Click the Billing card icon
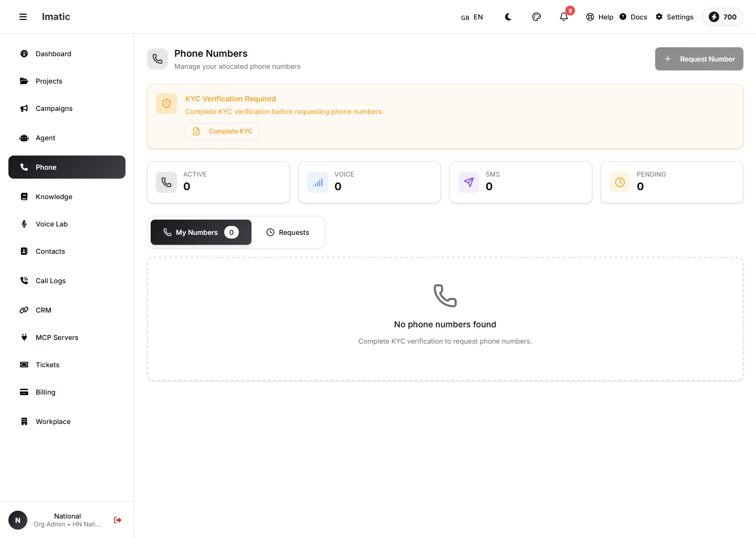The height and width of the screenshot is (538, 756). click(x=24, y=392)
